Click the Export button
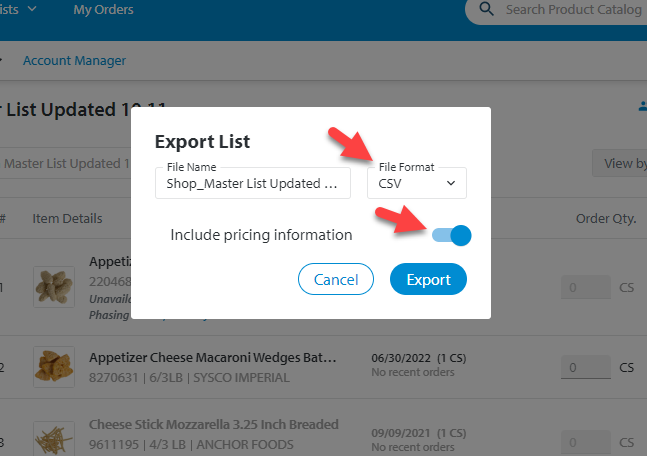Image resolution: width=647 pixels, height=456 pixels. (x=428, y=279)
